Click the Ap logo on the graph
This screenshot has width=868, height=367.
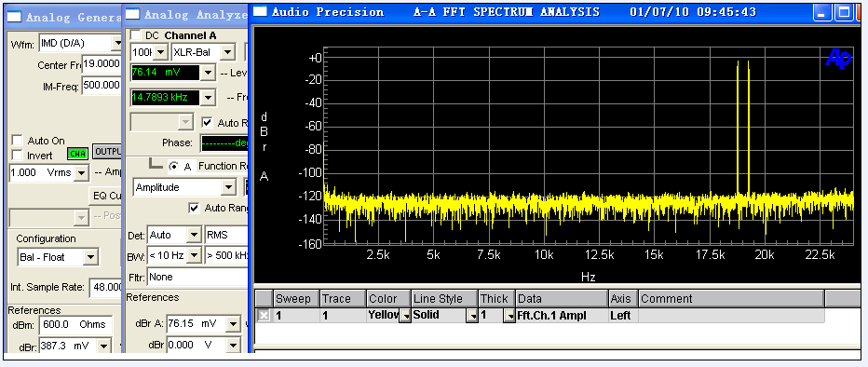pyautogui.click(x=837, y=58)
